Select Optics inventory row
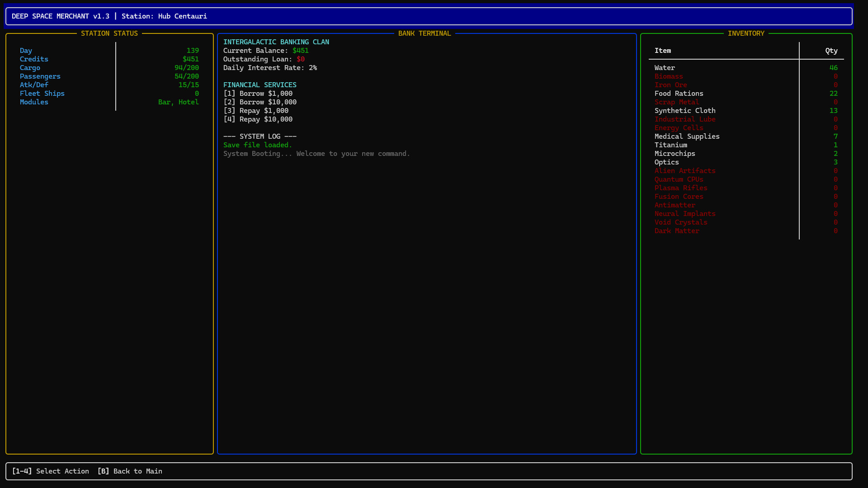 point(666,162)
